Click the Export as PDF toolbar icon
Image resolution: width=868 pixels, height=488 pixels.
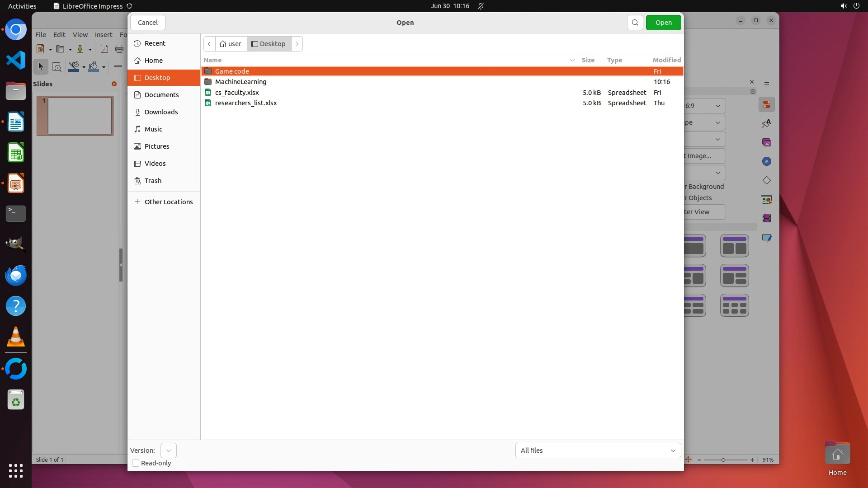104,49
